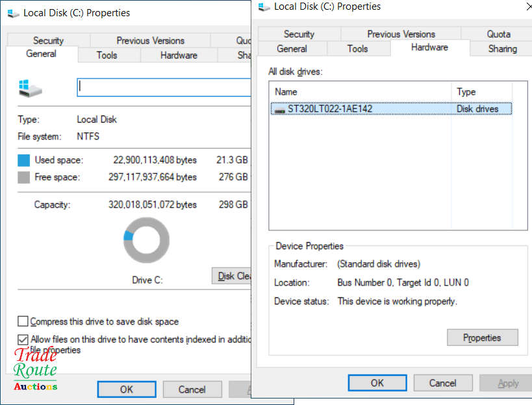Click the gray Free space color square
Viewport: 532px width, 405px height.
(24, 177)
